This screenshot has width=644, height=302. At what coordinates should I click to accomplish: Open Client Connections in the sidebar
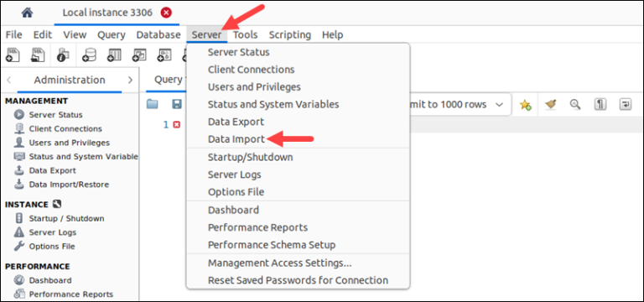tap(65, 128)
